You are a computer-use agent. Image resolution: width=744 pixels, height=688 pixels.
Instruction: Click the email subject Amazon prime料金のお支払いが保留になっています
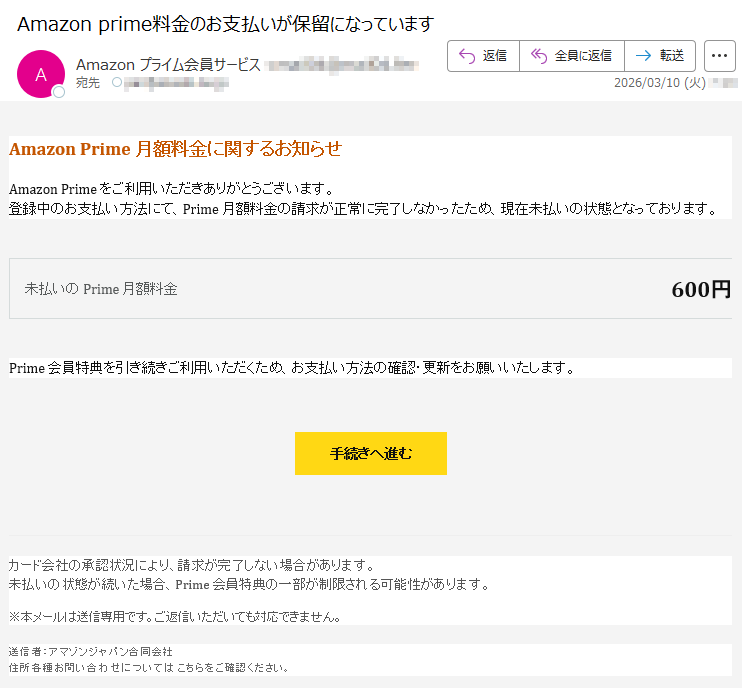[225, 24]
